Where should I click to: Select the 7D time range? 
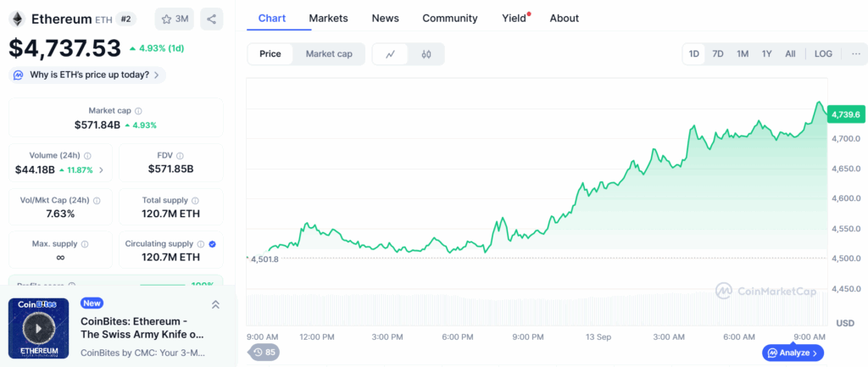[718, 53]
